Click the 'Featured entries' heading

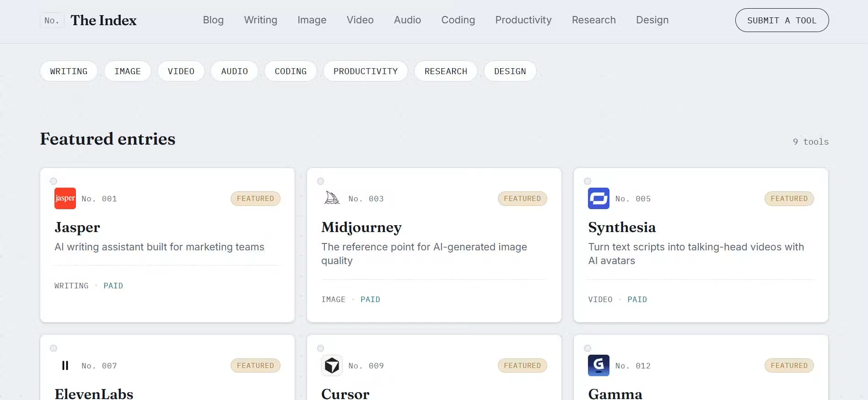click(x=108, y=139)
